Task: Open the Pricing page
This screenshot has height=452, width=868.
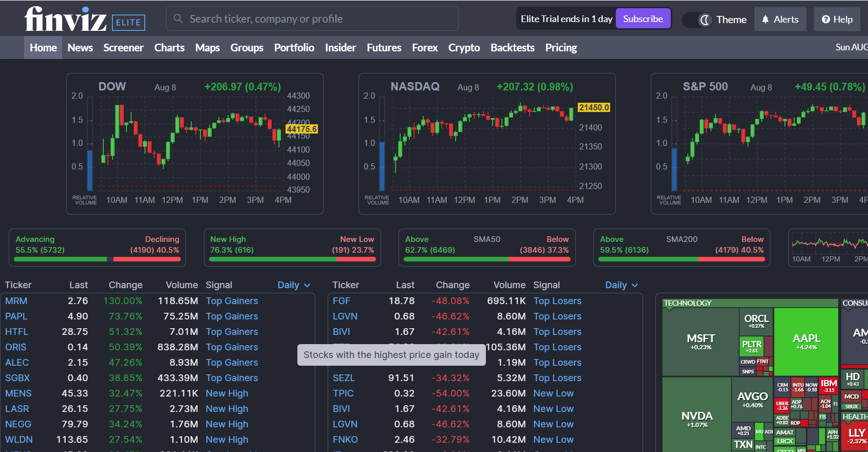Action: coord(561,48)
